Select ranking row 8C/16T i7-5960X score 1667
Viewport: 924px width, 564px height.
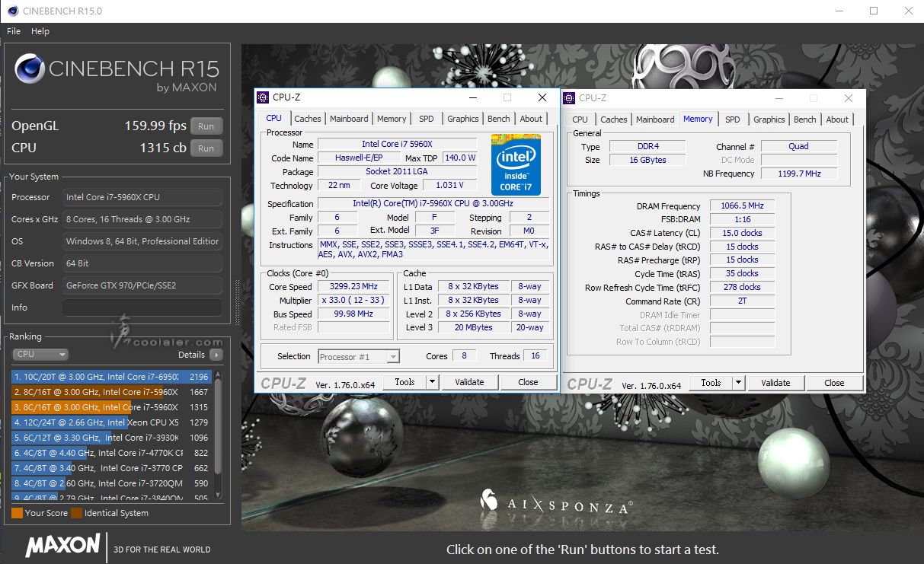point(111,392)
